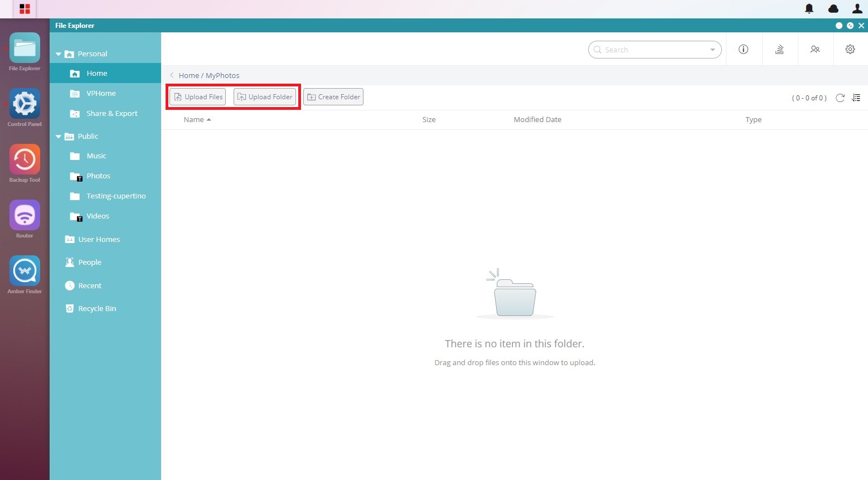Sort by Size column header
Viewport: 868px width, 480px height.
(429, 120)
